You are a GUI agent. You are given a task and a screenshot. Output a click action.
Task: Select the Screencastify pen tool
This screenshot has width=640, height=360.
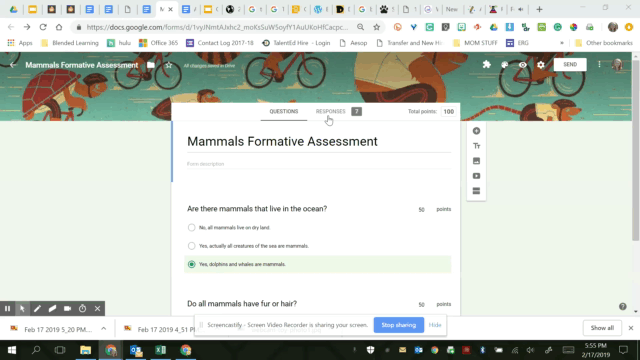click(x=37, y=309)
